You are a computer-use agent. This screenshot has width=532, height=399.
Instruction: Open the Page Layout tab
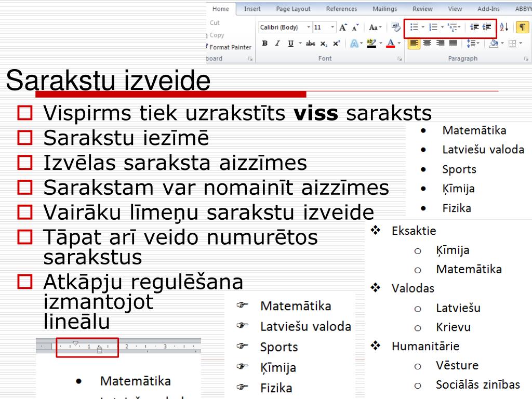293,9
